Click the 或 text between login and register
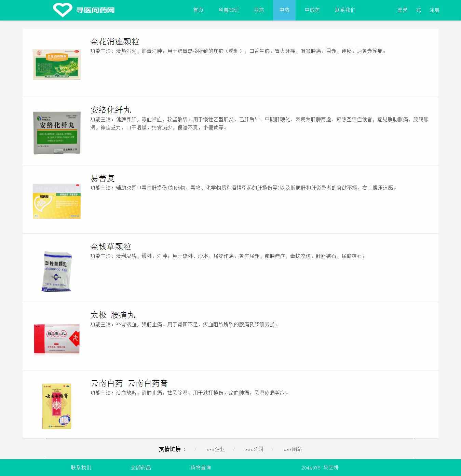Viewport: 461px width, 476px height. 419,10
